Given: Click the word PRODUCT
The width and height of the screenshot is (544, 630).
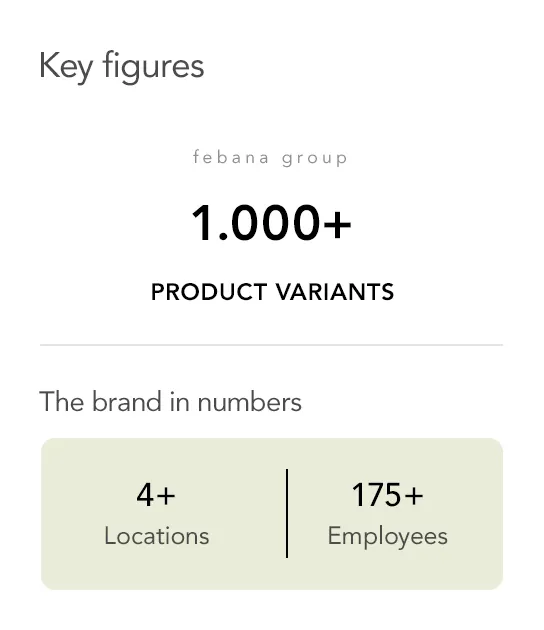Looking at the screenshot, I should tap(209, 292).
